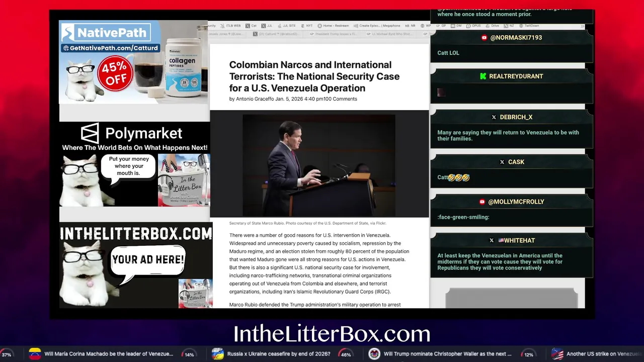Open the TwitDown bookmark
The image size is (644, 362).
pyautogui.click(x=529, y=26)
